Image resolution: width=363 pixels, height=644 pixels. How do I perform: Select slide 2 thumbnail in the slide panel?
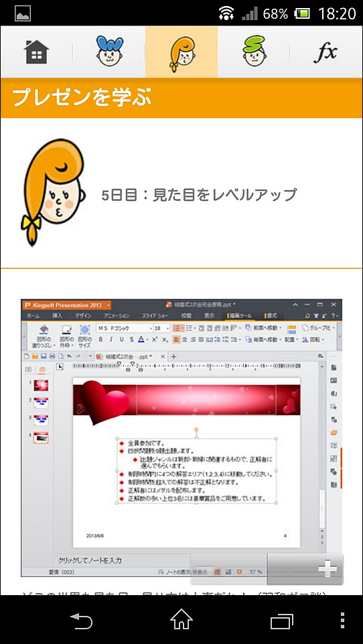click(41, 403)
